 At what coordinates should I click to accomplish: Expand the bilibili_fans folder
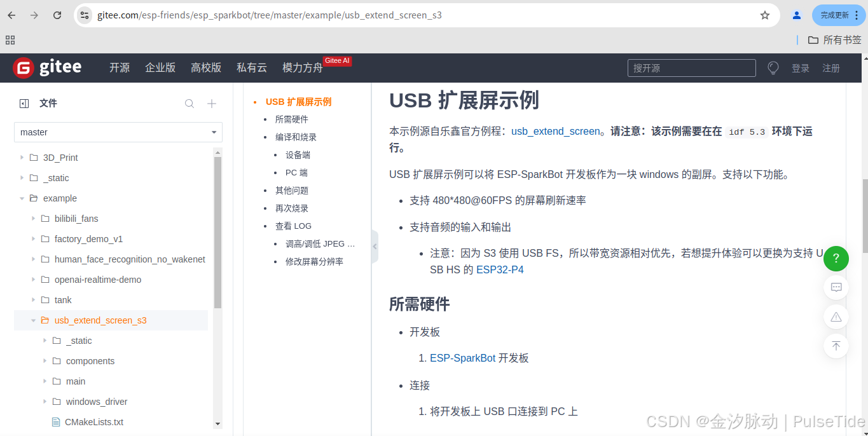click(x=34, y=219)
